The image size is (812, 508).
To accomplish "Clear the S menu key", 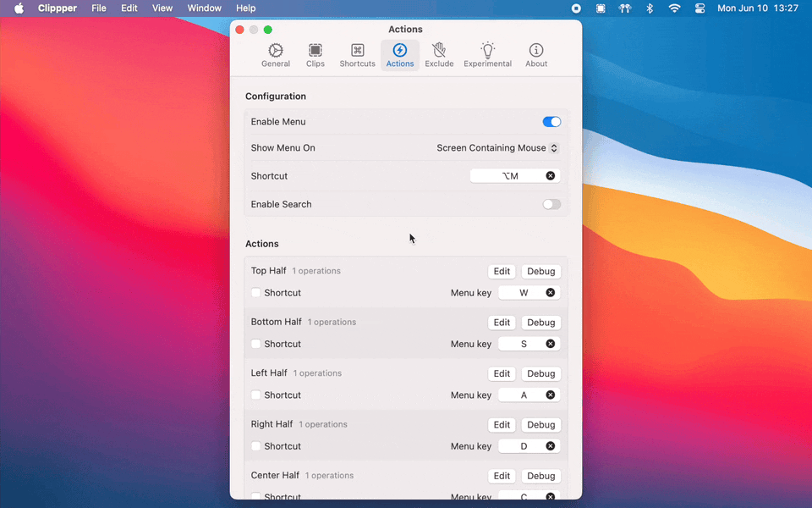I will tap(551, 344).
